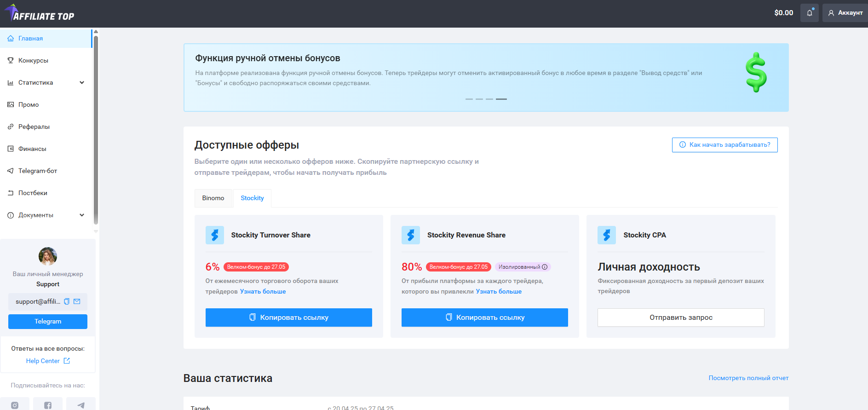
Task: Open Telegram-бот page
Action: (x=46, y=171)
